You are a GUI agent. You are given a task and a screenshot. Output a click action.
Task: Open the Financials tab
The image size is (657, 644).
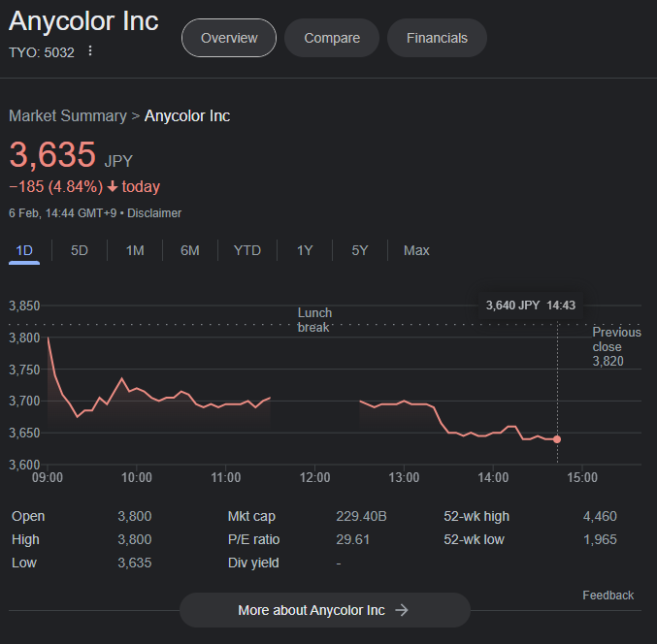437,38
